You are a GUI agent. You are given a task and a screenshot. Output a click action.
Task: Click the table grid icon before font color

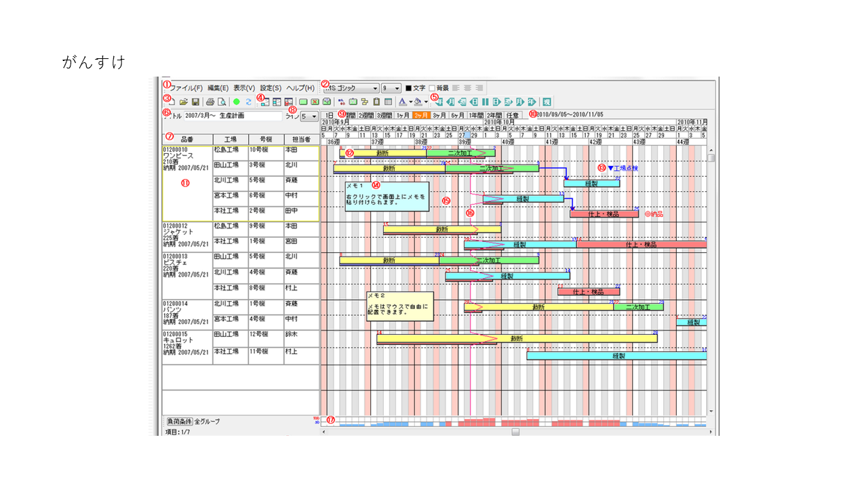388,102
